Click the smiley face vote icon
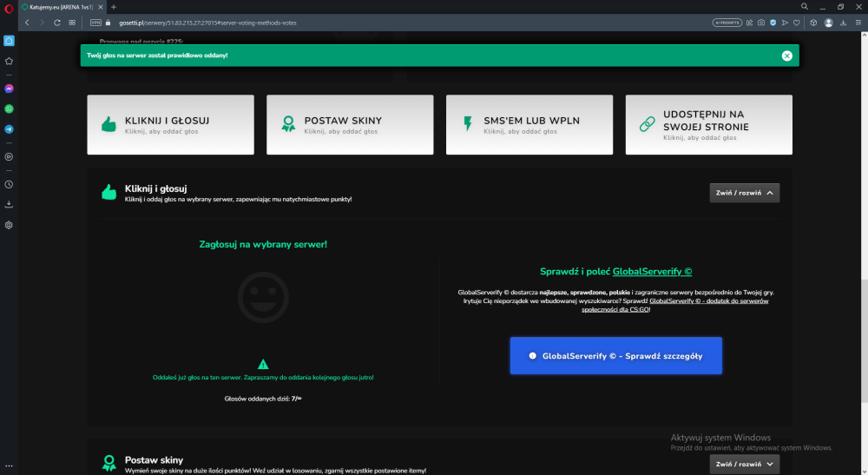Image resolution: width=868 pixels, height=475 pixels. coord(263,297)
